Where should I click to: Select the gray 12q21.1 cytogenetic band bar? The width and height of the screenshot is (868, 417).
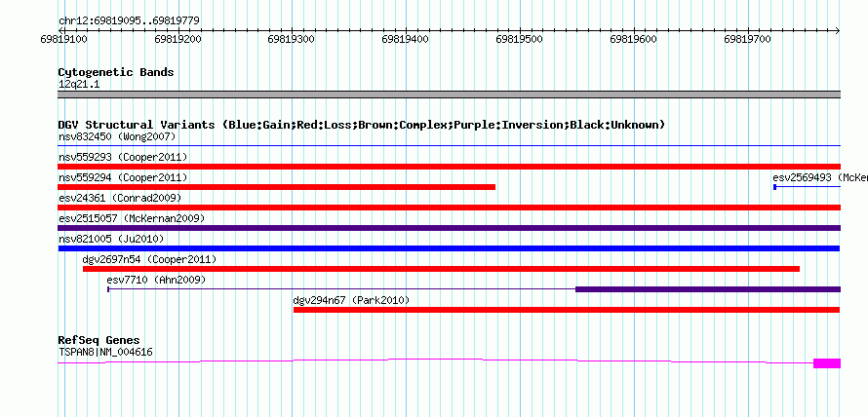click(x=449, y=95)
